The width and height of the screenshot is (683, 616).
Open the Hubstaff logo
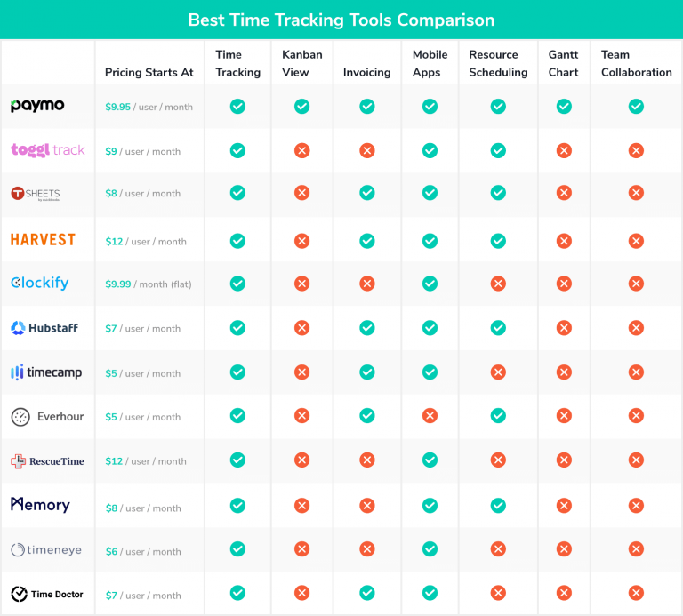coord(44,328)
